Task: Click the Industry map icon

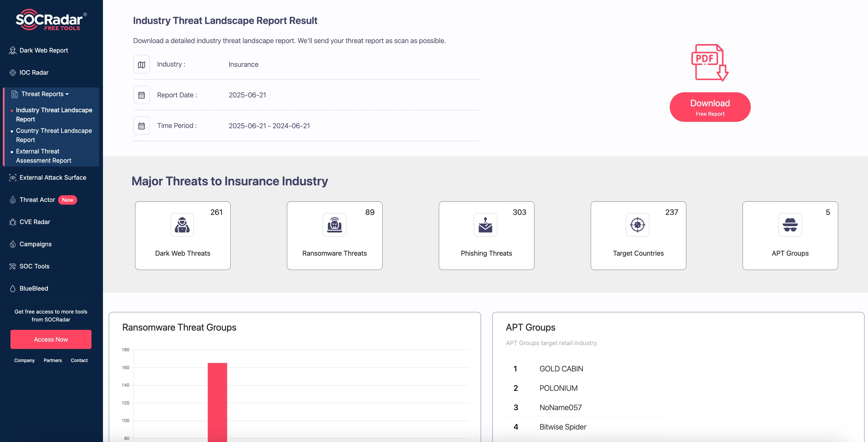Action: (141, 64)
